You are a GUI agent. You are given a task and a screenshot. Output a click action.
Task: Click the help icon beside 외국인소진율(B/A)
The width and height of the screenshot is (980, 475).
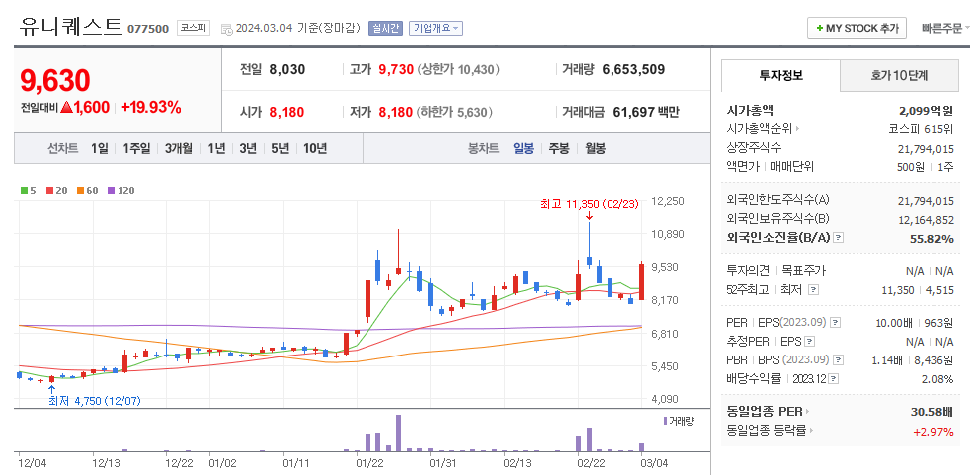(839, 238)
